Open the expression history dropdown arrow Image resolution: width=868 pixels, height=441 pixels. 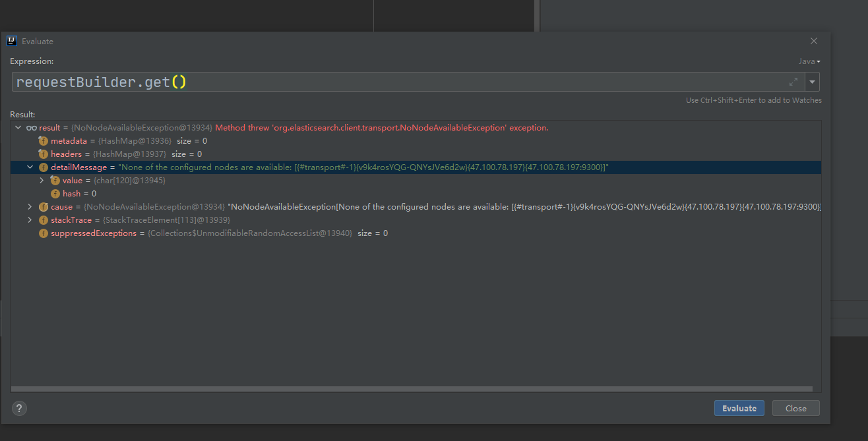[812, 82]
